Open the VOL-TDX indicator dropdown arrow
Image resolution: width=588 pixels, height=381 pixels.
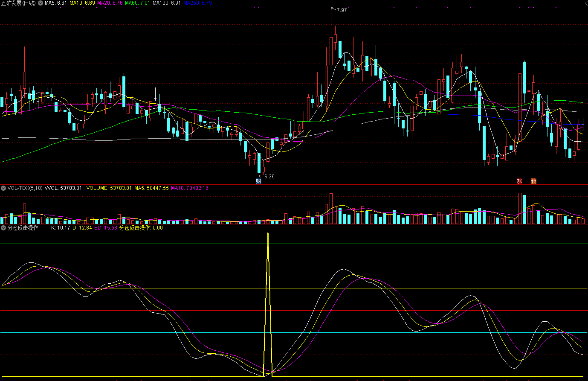pos(3,188)
